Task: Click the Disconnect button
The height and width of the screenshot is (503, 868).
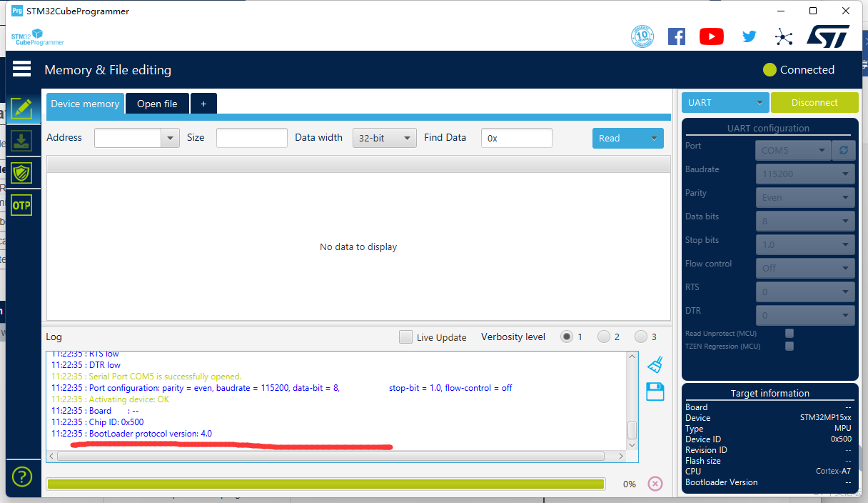Action: click(814, 102)
